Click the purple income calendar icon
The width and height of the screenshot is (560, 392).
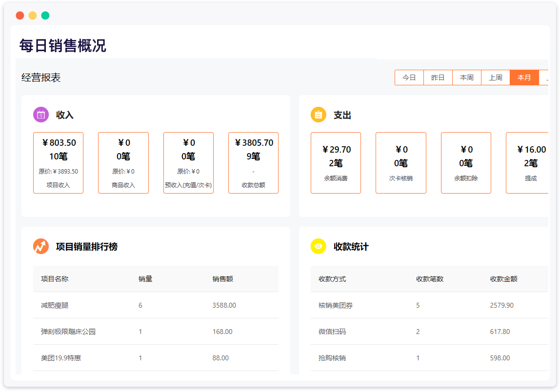pos(41,115)
